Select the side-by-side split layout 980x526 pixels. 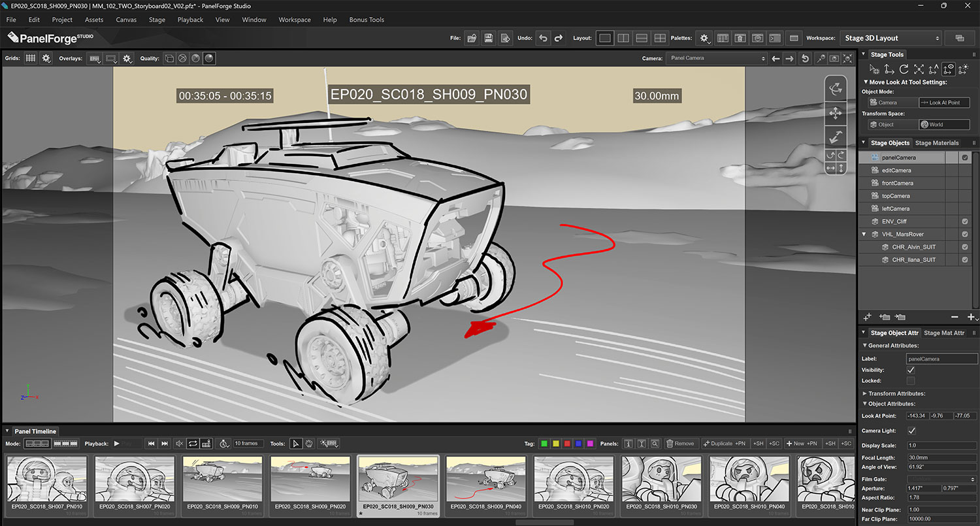[x=623, y=38]
